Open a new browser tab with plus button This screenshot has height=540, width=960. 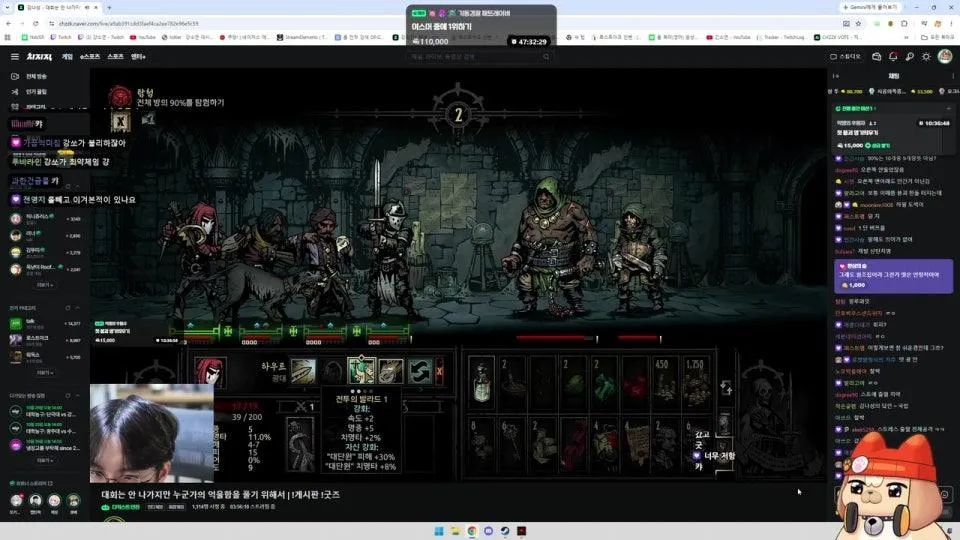pos(109,7)
